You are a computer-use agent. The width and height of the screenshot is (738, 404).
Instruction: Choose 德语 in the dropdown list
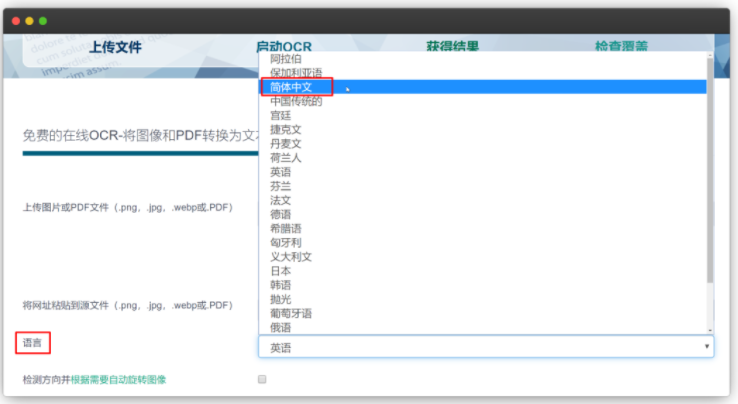click(x=483, y=214)
